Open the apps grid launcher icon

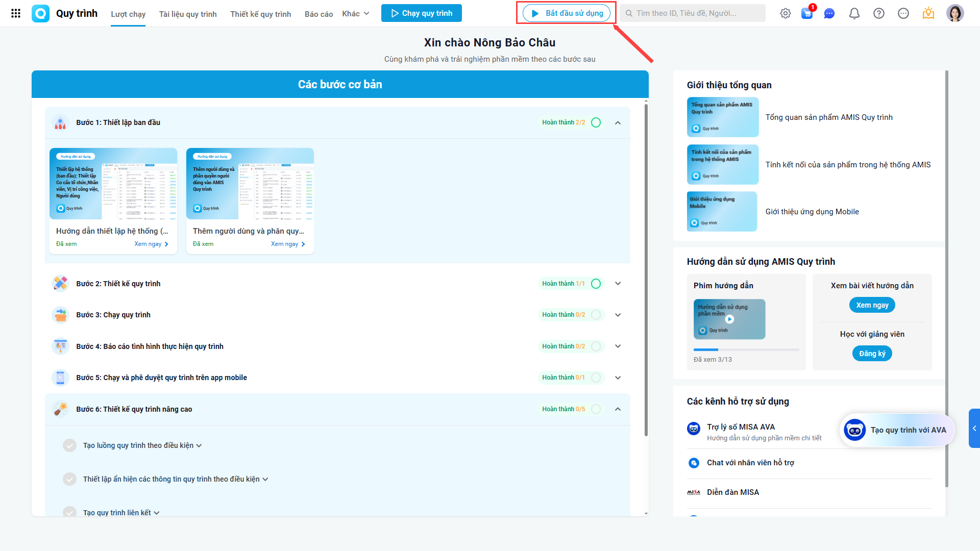[16, 13]
